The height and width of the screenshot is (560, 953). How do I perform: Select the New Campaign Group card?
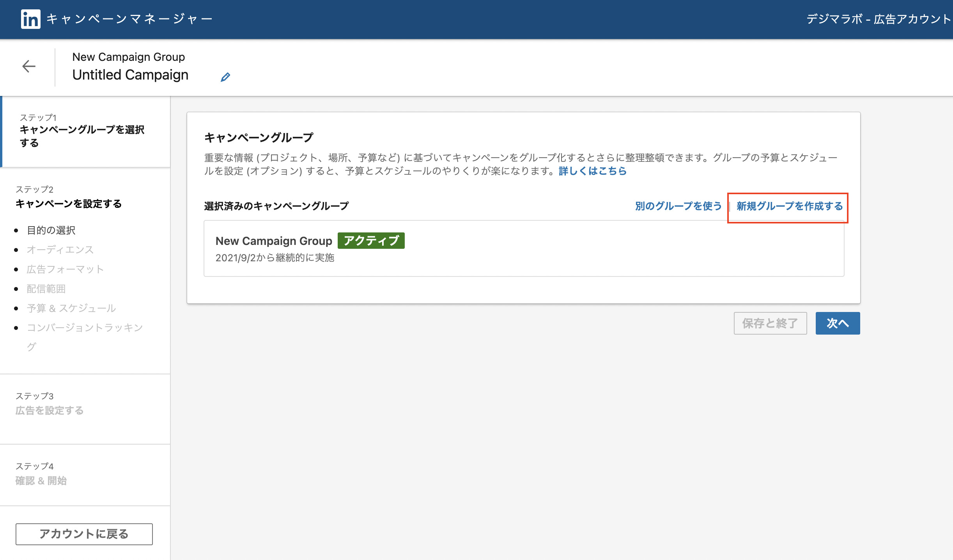pos(523,248)
